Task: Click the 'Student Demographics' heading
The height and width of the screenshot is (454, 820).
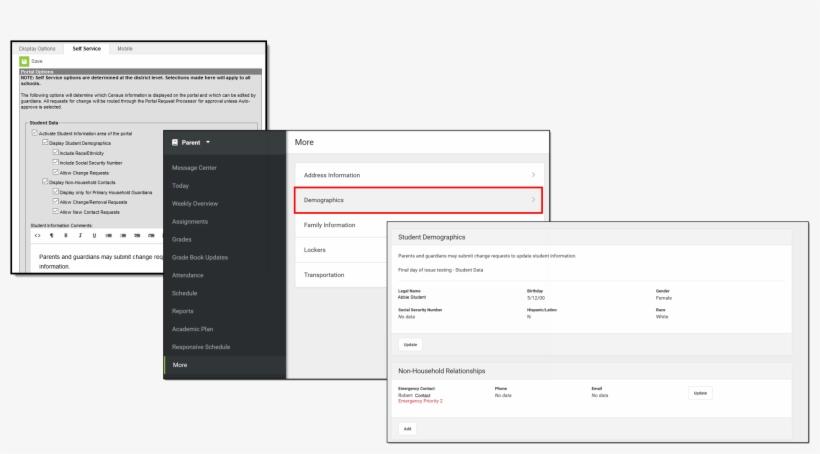Action: pyautogui.click(x=431, y=237)
